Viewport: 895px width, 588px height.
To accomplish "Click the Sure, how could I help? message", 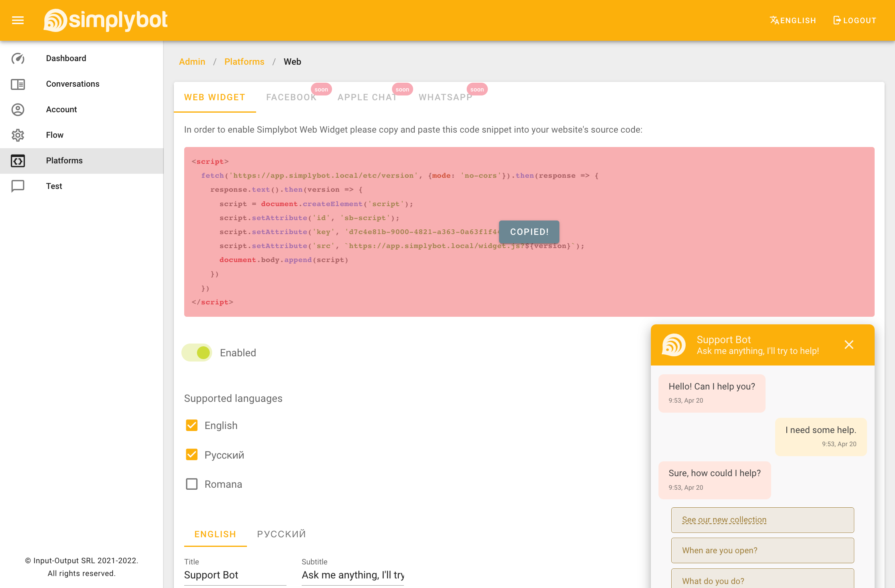I will click(714, 480).
